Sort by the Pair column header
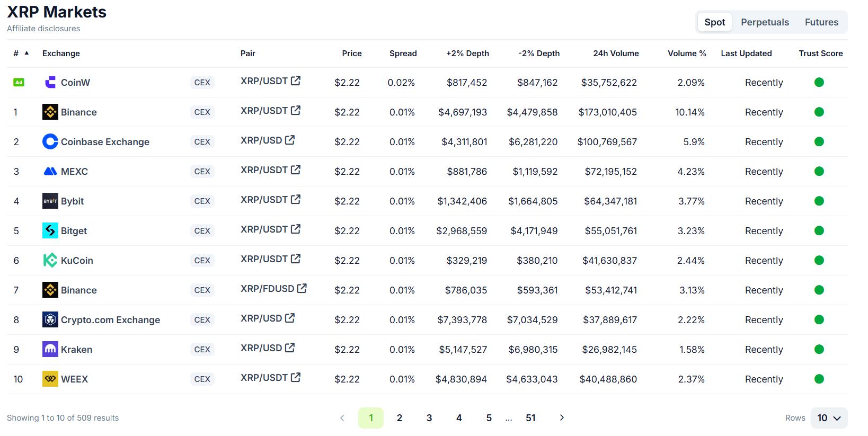Screen dimensions: 868x436 248,54
